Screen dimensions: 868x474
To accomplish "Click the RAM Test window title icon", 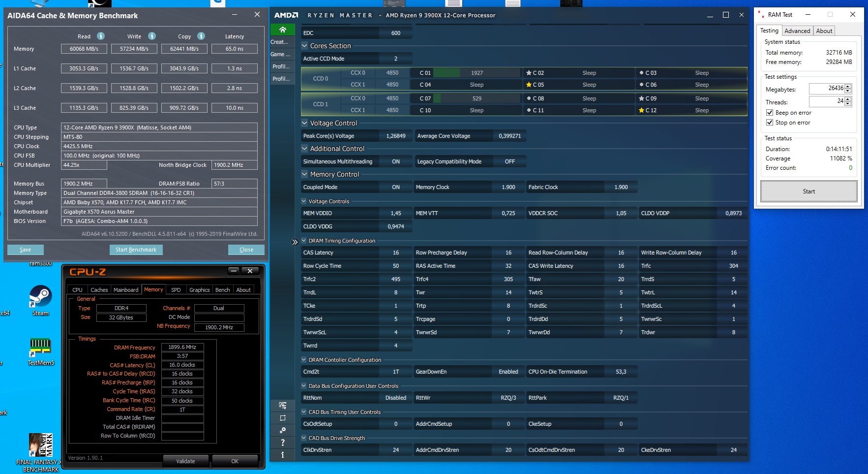I will (x=761, y=14).
